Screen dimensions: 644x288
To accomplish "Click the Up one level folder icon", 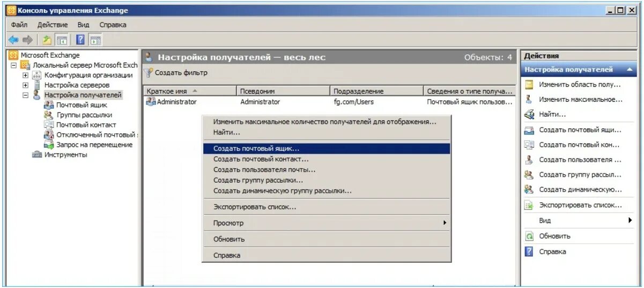I will [x=47, y=40].
